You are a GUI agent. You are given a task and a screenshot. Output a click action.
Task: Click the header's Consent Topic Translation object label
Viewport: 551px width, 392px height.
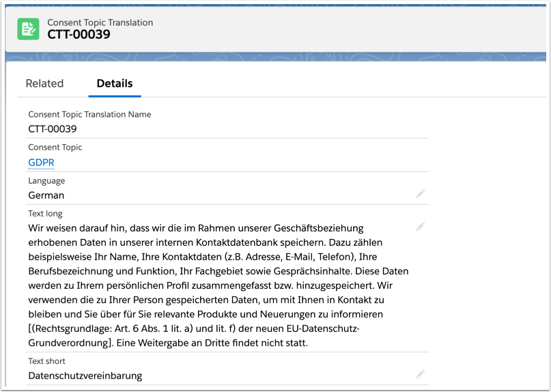point(100,23)
